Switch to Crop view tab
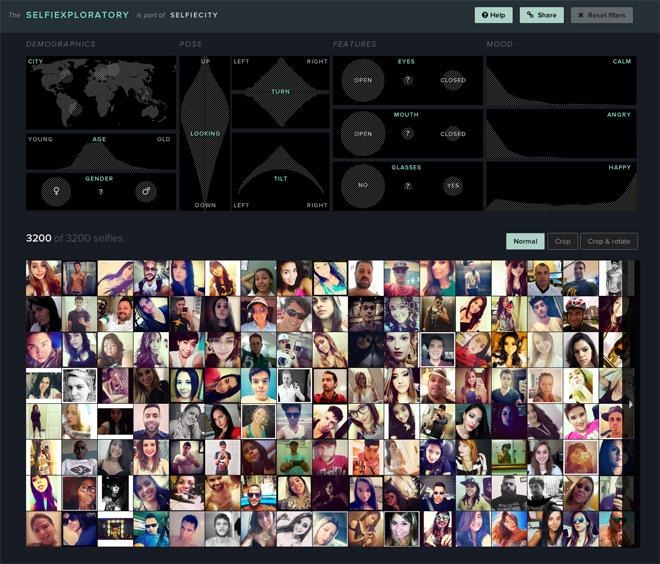Screen dimensions: 660x564 click(562, 241)
